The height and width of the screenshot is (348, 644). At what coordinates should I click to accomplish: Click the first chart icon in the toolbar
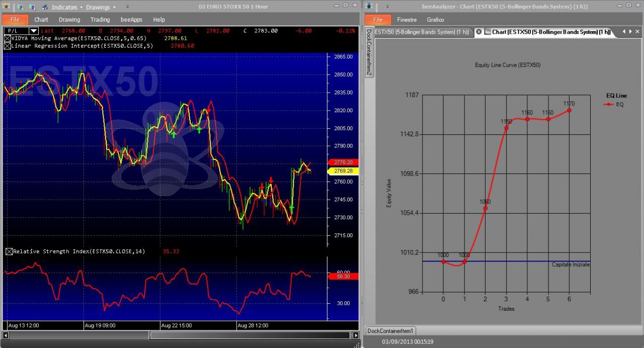click(21, 7)
